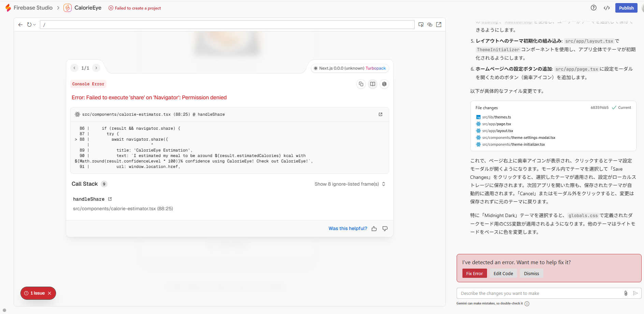The width and height of the screenshot is (644, 314).
Task: Click the preview URL address field
Action: click(227, 25)
